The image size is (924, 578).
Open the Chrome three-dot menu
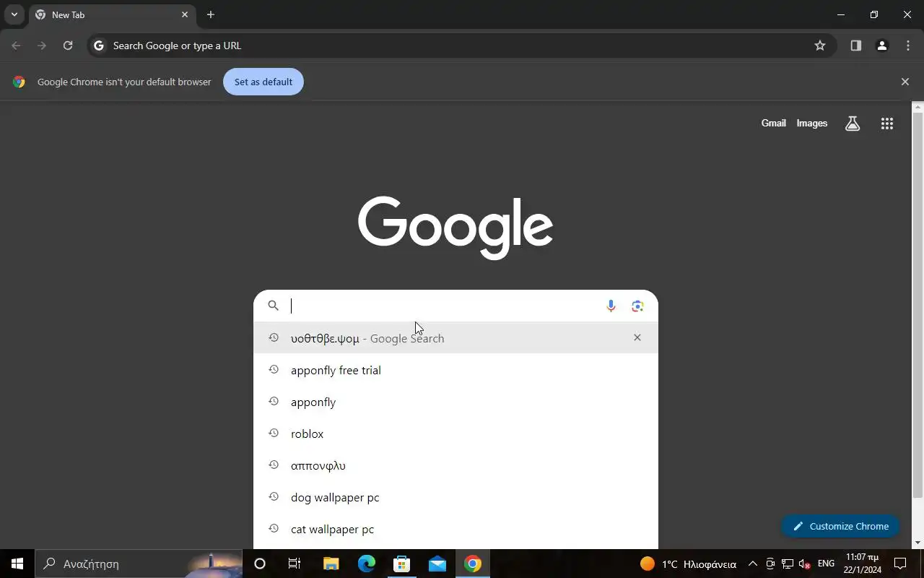[x=908, y=46]
